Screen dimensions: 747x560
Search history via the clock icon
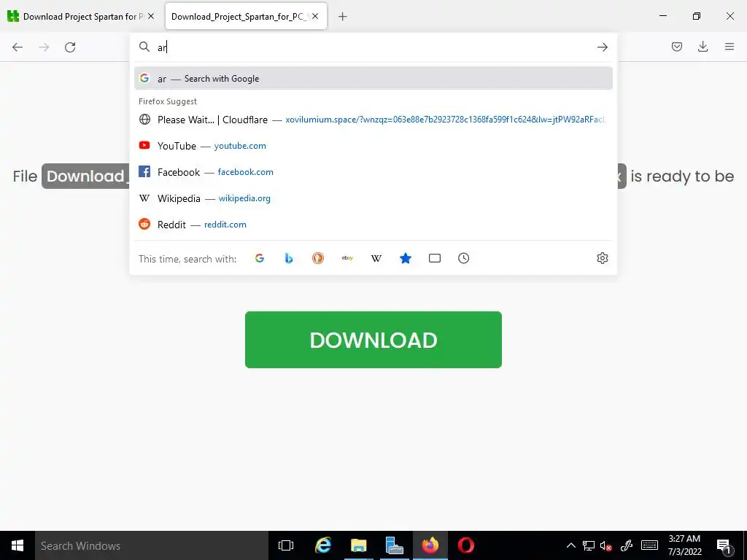tap(463, 258)
